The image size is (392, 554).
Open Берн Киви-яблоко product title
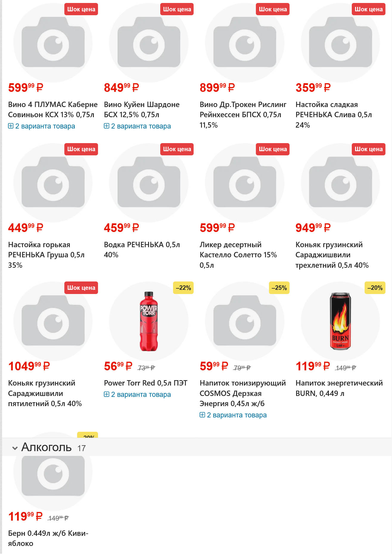tap(48, 538)
